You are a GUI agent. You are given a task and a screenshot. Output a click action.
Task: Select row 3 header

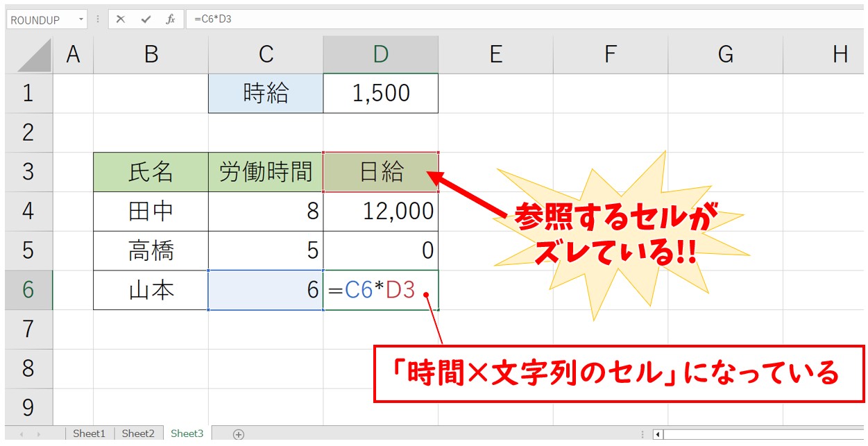pyautogui.click(x=28, y=172)
